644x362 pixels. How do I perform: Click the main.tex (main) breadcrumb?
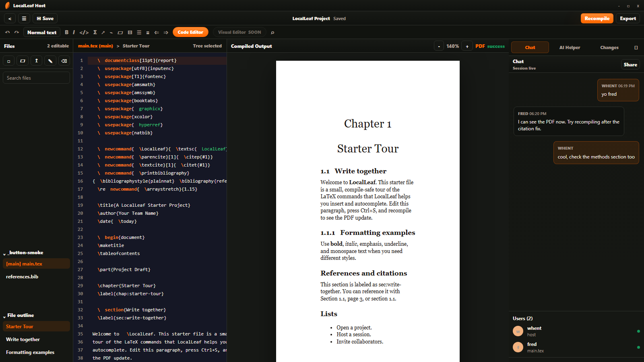click(95, 46)
